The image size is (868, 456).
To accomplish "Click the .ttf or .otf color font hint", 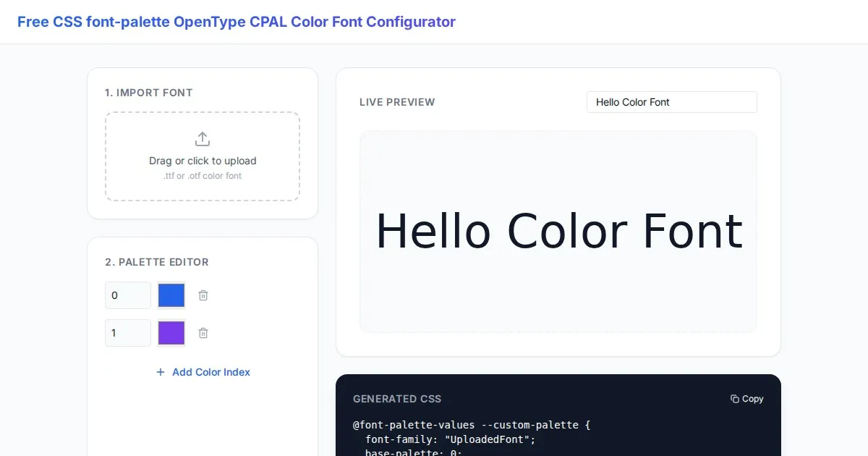I will coord(203,176).
